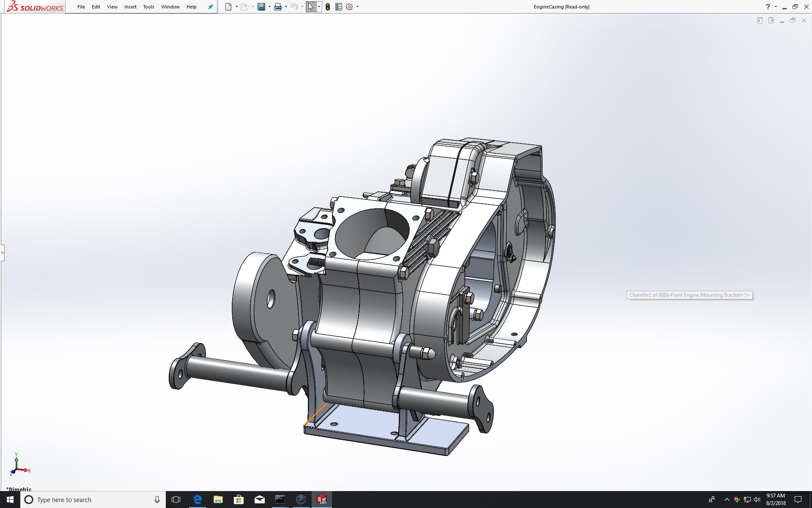Click the Dimetric view label

(x=19, y=489)
